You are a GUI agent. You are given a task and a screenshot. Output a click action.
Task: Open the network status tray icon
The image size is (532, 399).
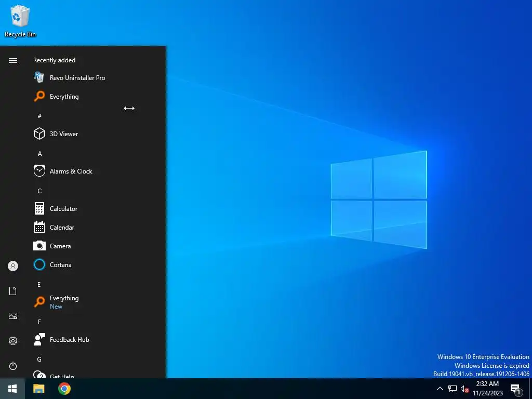point(453,389)
